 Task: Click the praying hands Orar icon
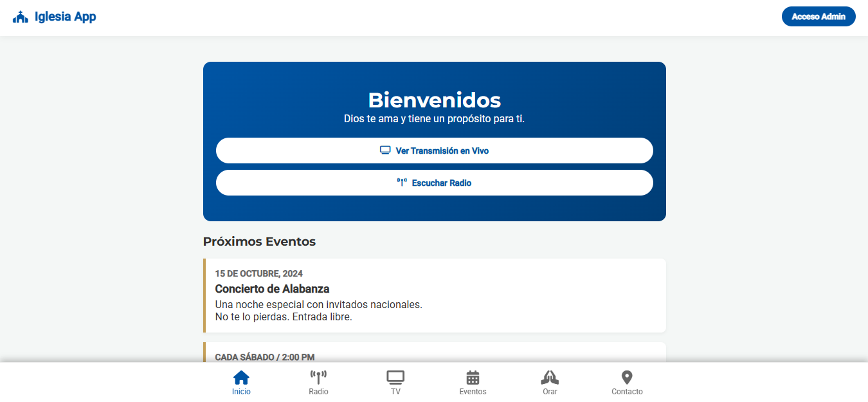pyautogui.click(x=550, y=378)
